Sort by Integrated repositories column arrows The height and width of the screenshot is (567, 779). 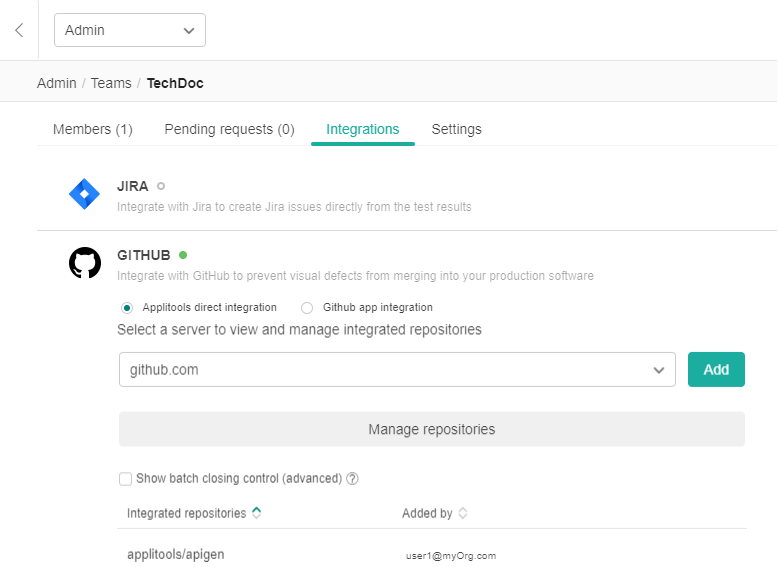[x=257, y=513]
